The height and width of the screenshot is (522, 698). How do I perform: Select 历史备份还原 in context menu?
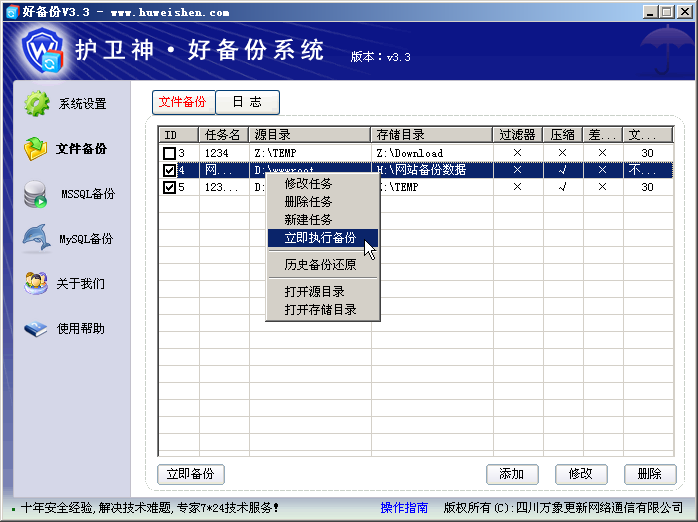tap(323, 265)
